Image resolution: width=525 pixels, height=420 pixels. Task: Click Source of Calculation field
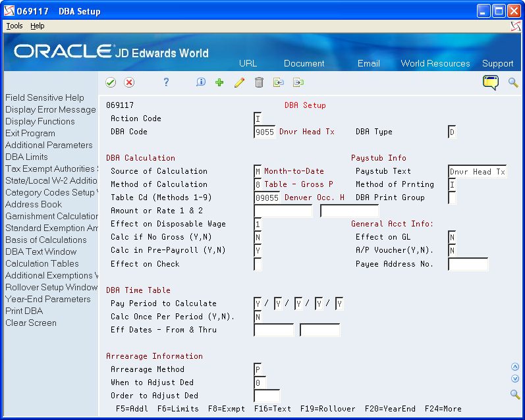coord(258,172)
